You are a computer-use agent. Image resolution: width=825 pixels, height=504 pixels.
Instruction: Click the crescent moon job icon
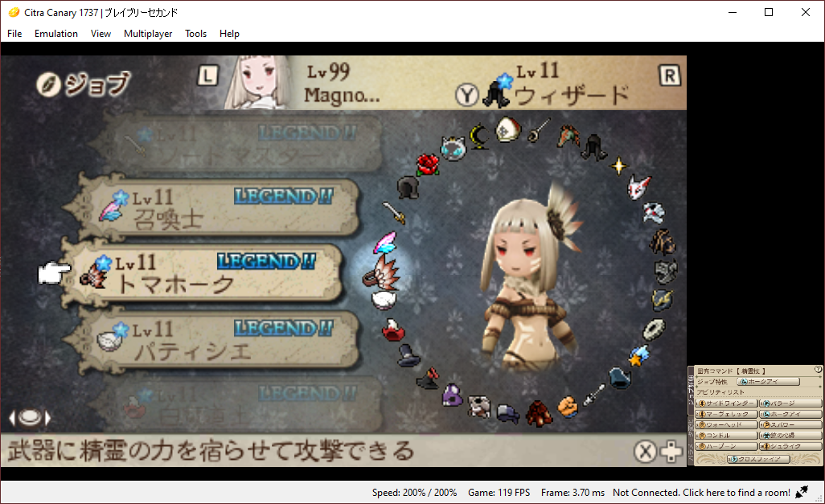(478, 137)
